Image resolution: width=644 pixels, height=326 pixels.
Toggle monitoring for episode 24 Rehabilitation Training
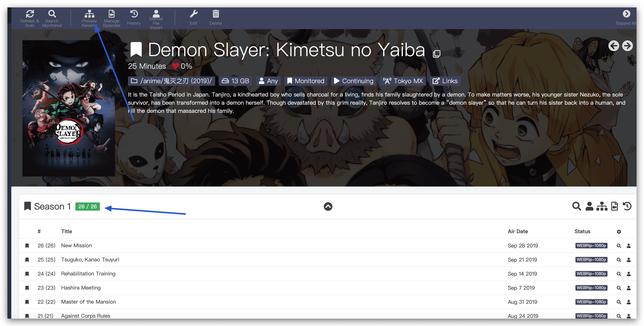[x=27, y=274]
